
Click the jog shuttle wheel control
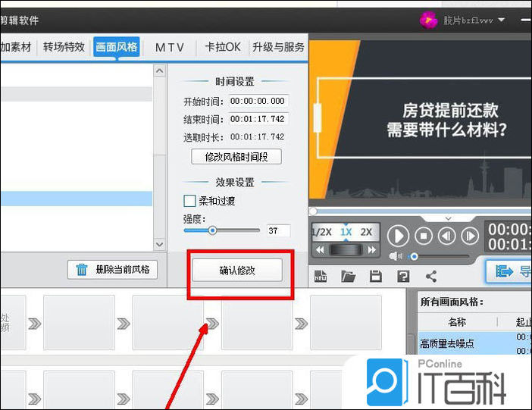[346, 250]
